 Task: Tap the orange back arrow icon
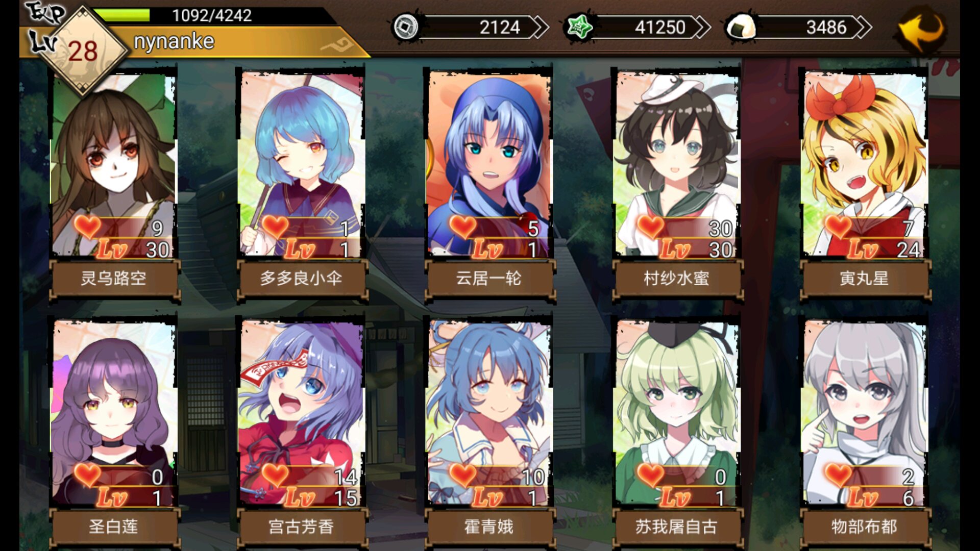click(x=921, y=30)
